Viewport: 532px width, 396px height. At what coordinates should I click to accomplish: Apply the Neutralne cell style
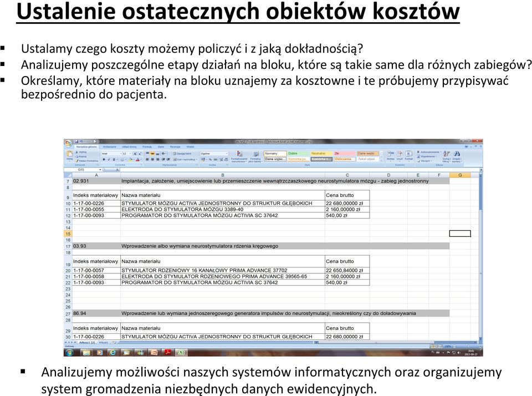(x=321, y=153)
